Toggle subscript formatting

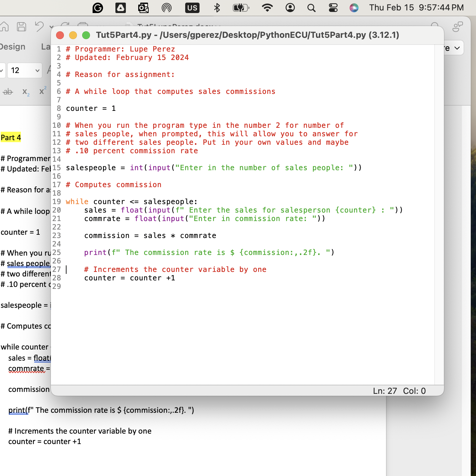pyautogui.click(x=26, y=92)
